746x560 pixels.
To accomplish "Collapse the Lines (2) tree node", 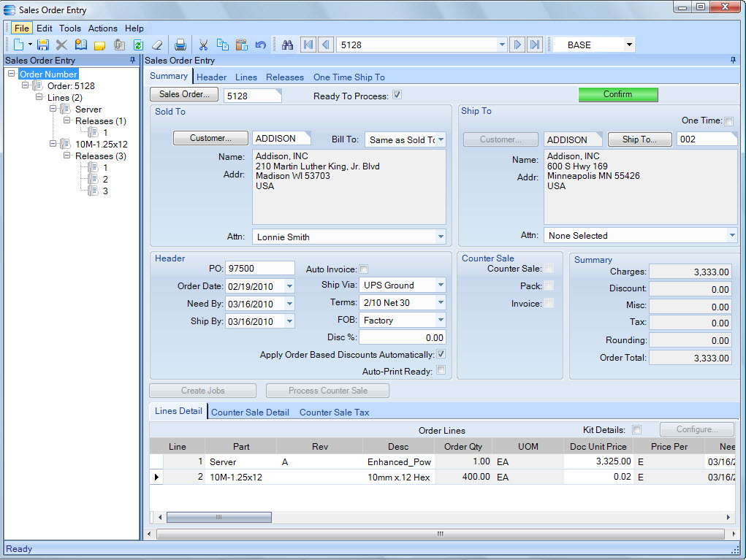I will tap(39, 97).
